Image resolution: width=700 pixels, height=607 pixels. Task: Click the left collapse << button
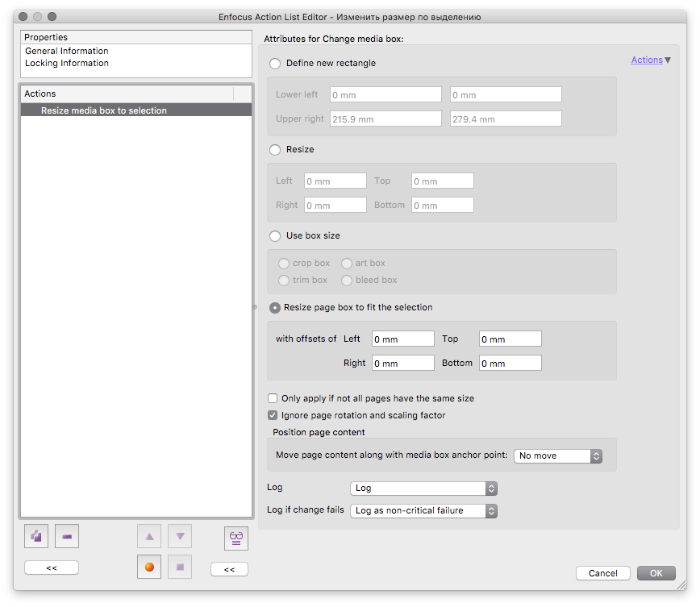[52, 568]
